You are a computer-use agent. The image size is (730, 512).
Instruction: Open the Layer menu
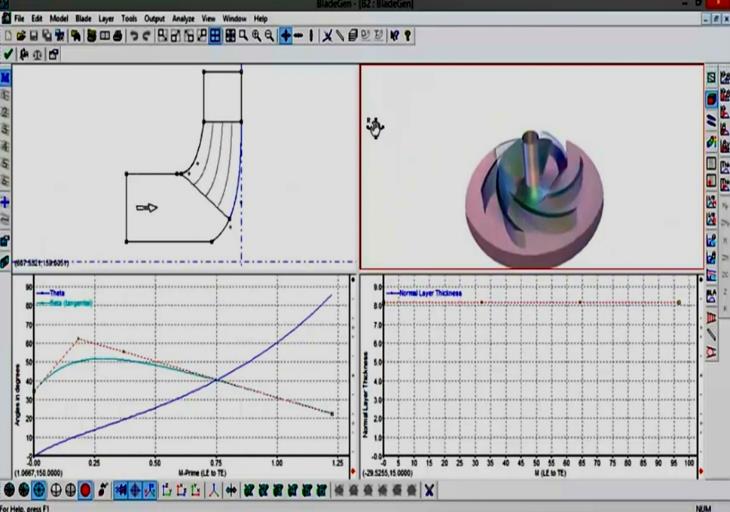[x=106, y=19]
